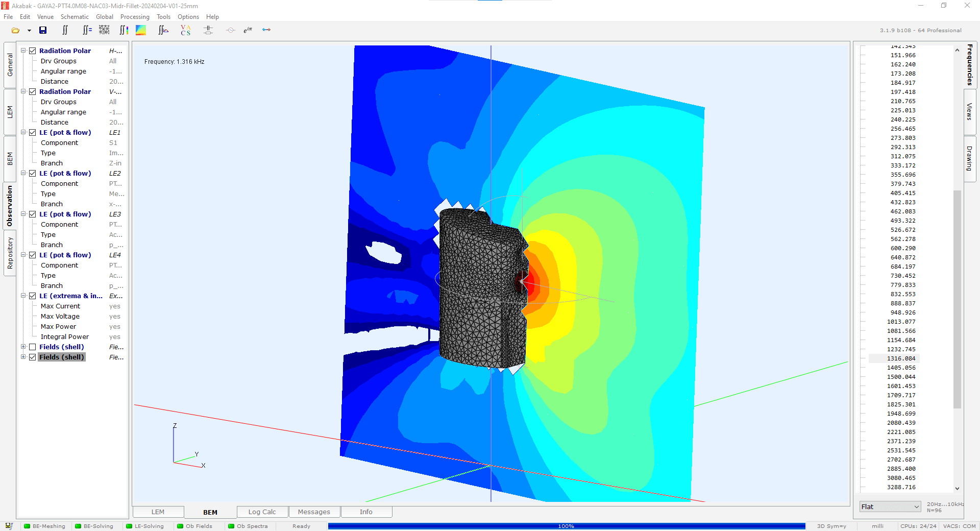Toggle the LE2 (pot & flow) checkbox
Image resolution: width=980 pixels, height=531 pixels.
(33, 173)
